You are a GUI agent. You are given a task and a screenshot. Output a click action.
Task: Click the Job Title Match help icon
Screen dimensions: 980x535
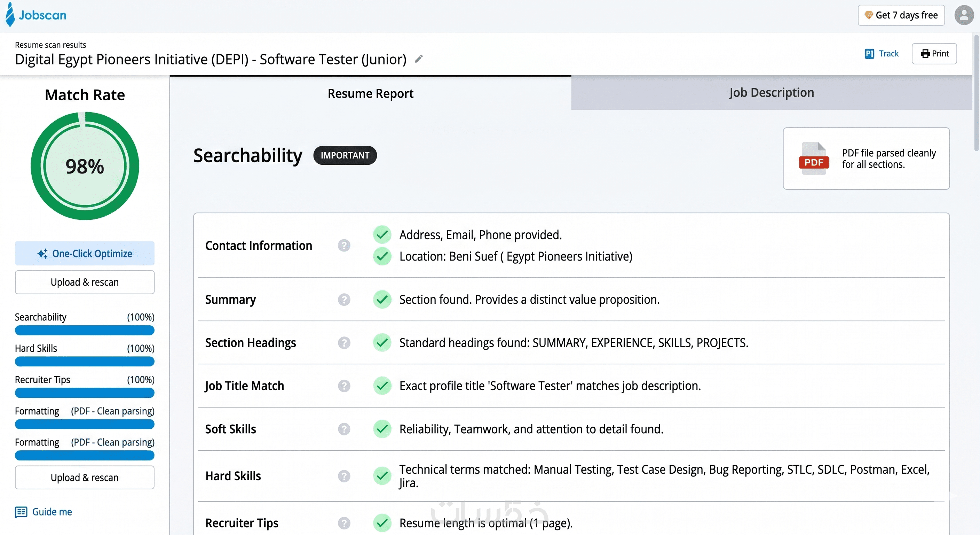coord(344,386)
